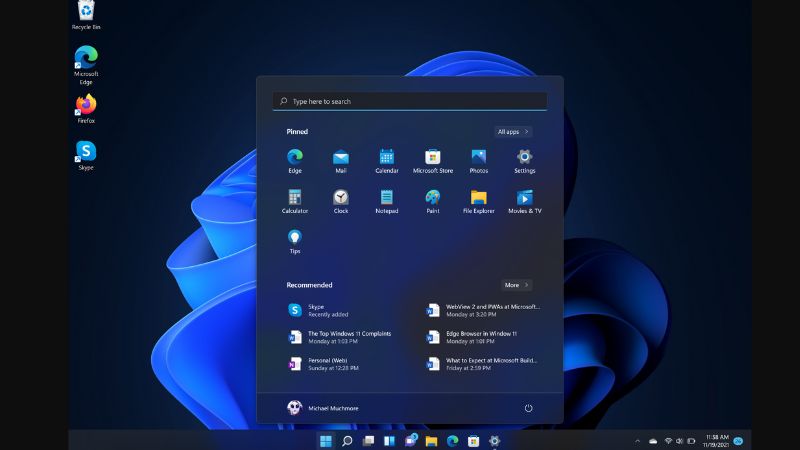The image size is (800, 450).
Task: Open File Explorer on the taskbar
Action: pos(432,441)
